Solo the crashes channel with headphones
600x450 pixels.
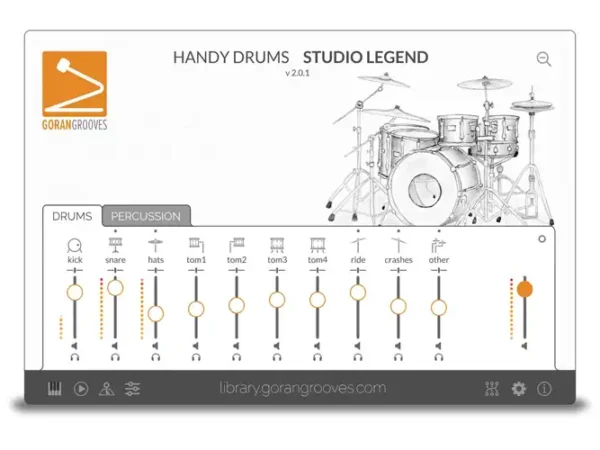(x=398, y=357)
